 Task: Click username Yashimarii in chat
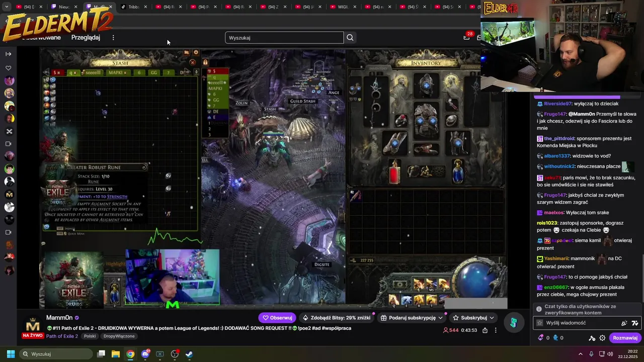tap(556, 258)
